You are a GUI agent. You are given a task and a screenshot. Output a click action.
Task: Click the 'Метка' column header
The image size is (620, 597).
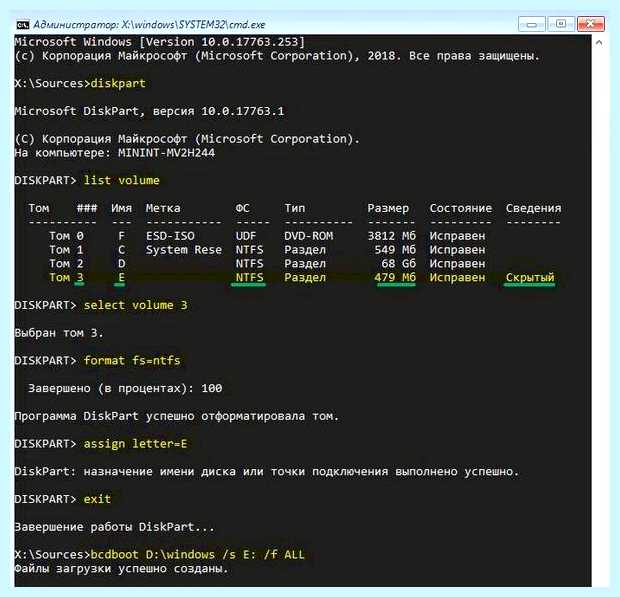(x=163, y=208)
